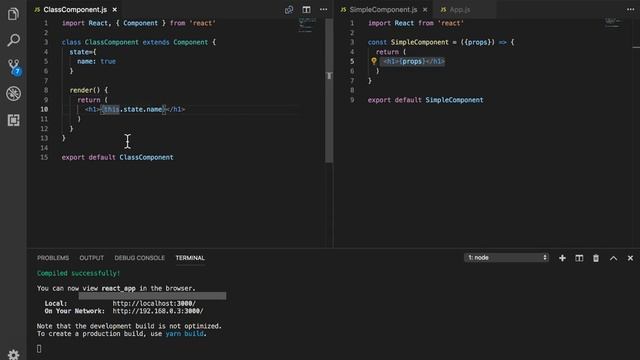This screenshot has height=360, width=640.
Task: Click 'state={' on line 4
Action: point(83,52)
